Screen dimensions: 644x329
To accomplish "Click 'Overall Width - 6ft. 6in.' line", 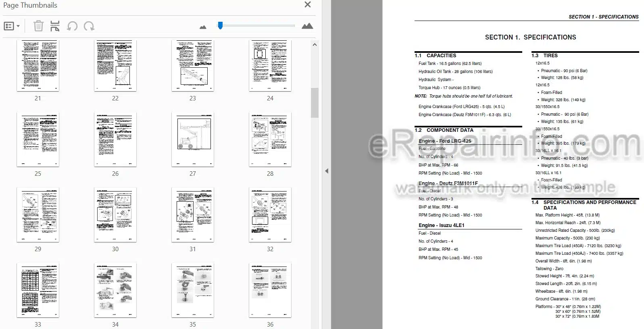I will pyautogui.click(x=564, y=261).
